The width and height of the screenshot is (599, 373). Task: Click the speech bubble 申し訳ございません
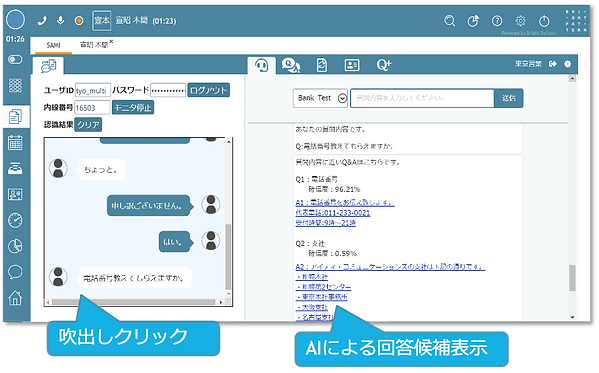[149, 206]
